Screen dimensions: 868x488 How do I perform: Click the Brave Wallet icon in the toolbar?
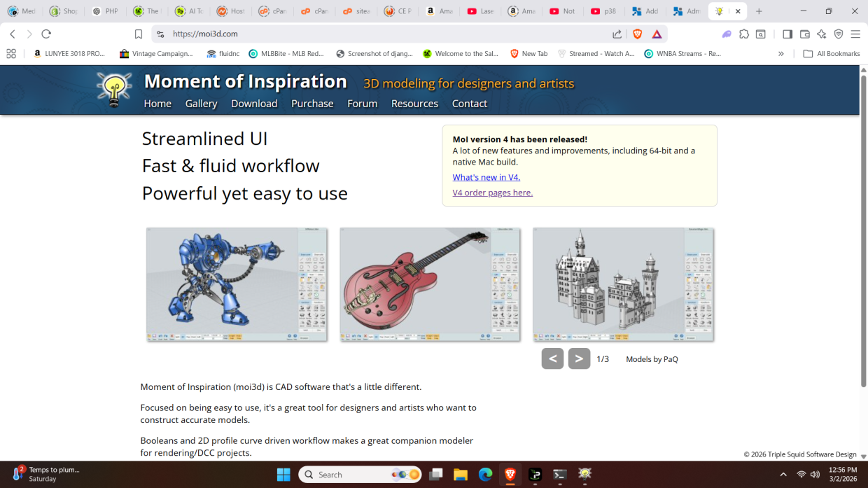click(x=804, y=33)
